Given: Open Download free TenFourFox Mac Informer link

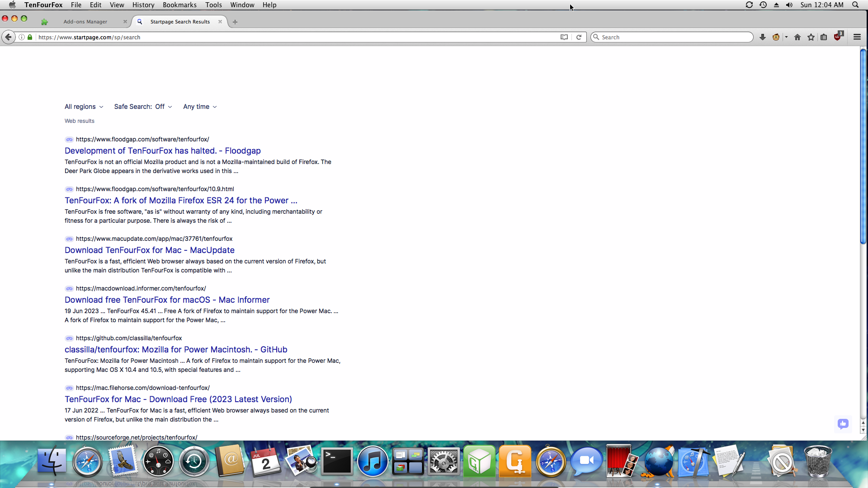Looking at the screenshot, I should (x=167, y=300).
